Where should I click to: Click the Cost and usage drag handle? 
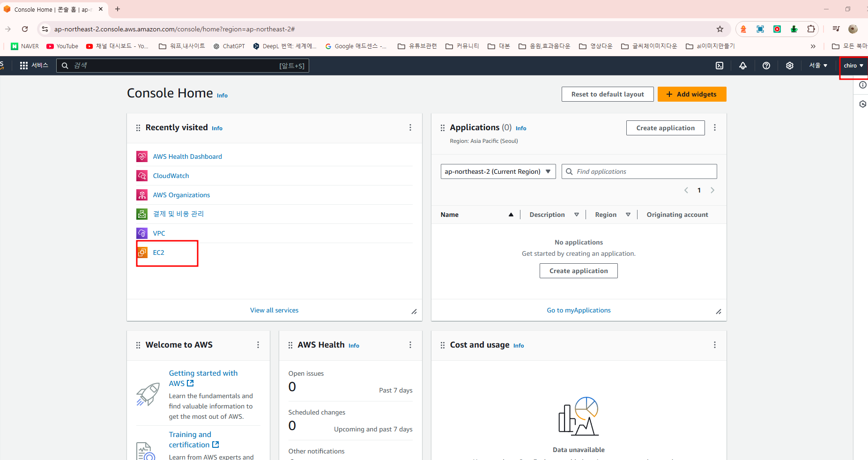pyautogui.click(x=443, y=345)
